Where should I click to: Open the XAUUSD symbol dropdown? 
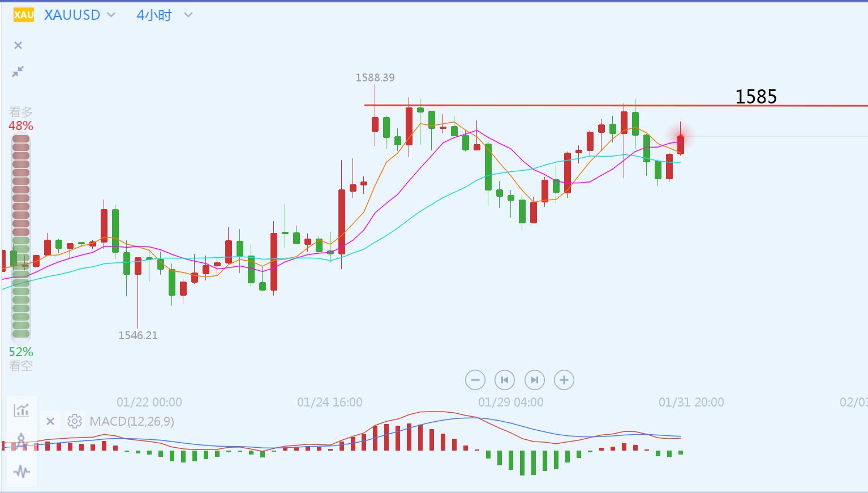click(x=111, y=15)
